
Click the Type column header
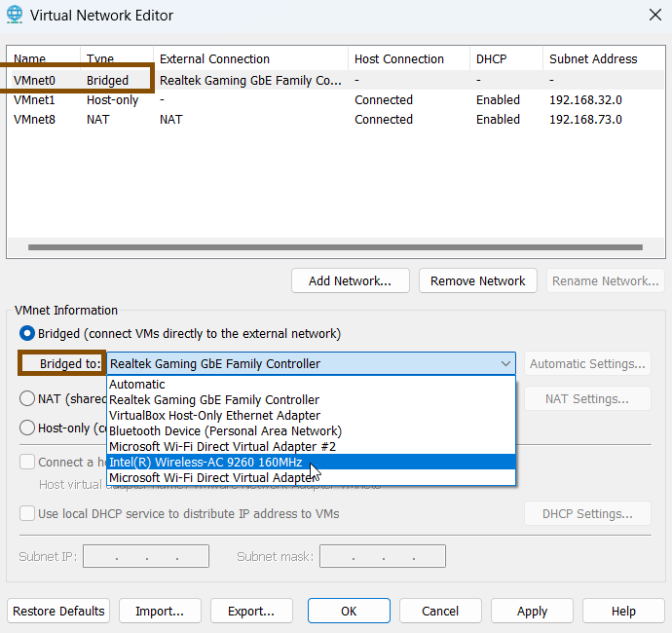[117, 58]
